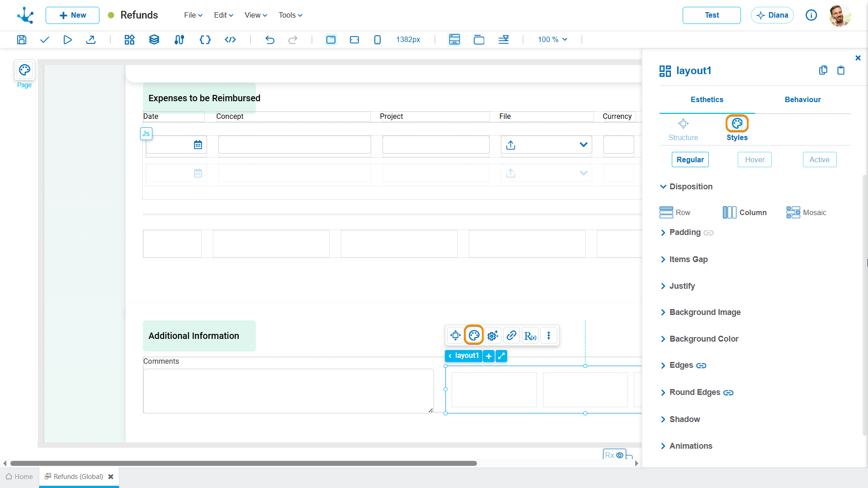This screenshot has width=868, height=488.
Task: Click the info icon in header
Action: (811, 15)
